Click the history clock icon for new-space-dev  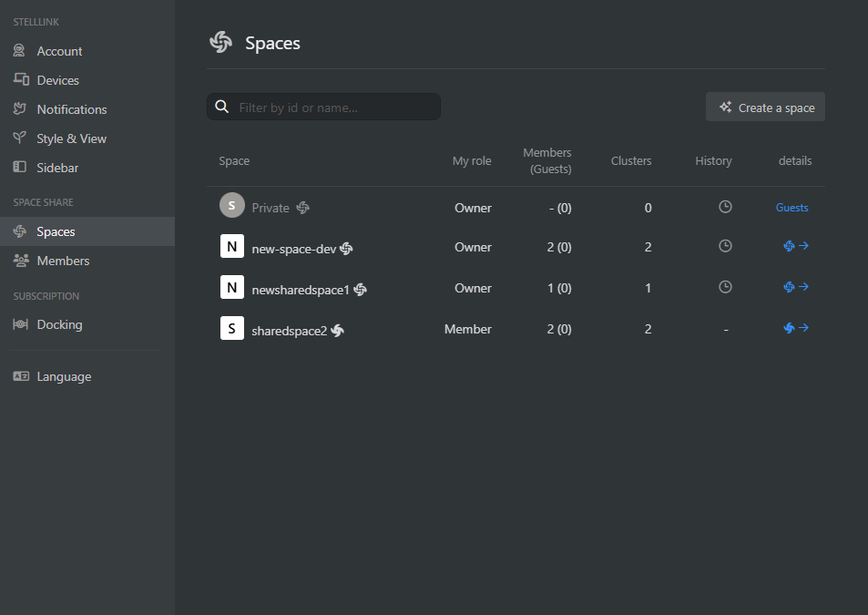725,246
